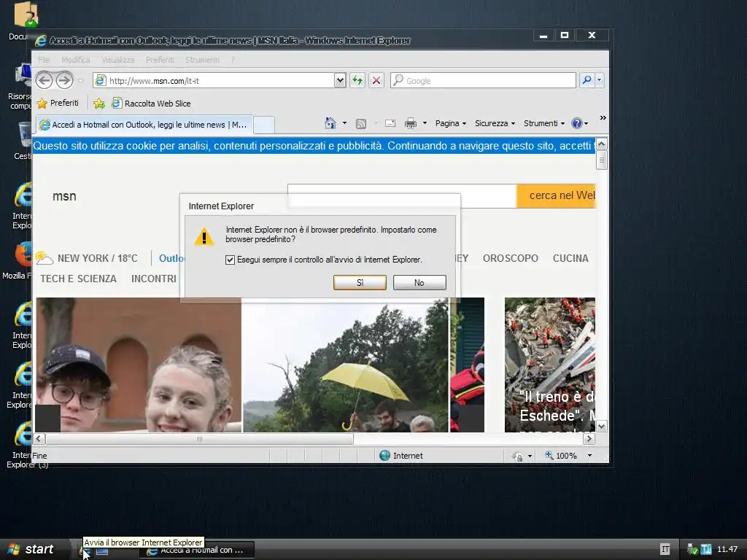This screenshot has width=747, height=560.
Task: Uncheck 'Esegui sempre il controllo' checkbox
Action: coord(230,260)
